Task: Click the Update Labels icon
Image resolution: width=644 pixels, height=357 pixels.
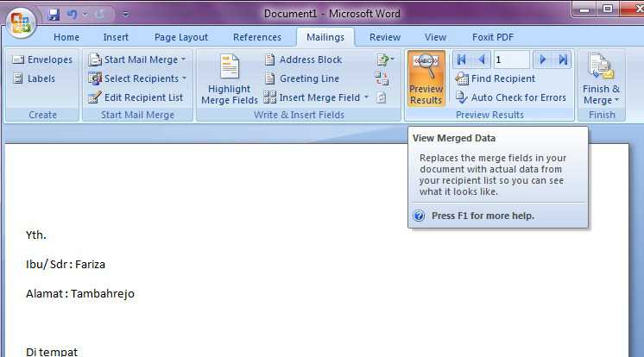Action: click(x=382, y=97)
